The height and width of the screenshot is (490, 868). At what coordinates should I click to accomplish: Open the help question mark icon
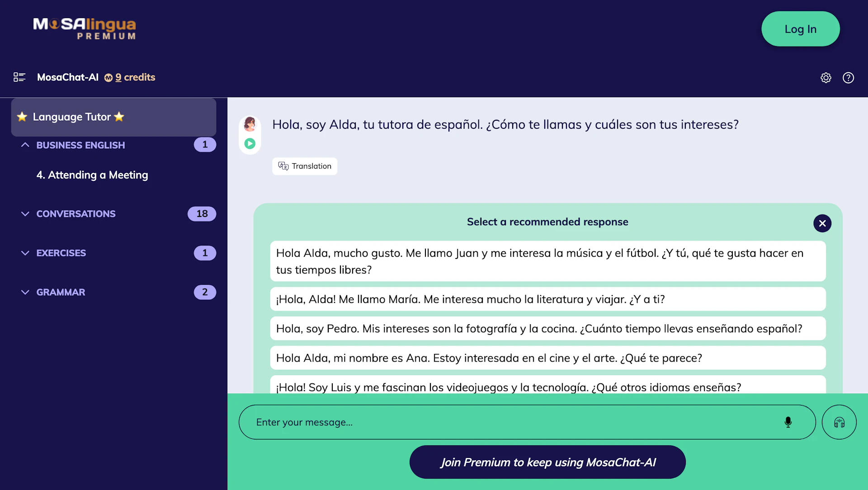pyautogui.click(x=849, y=78)
